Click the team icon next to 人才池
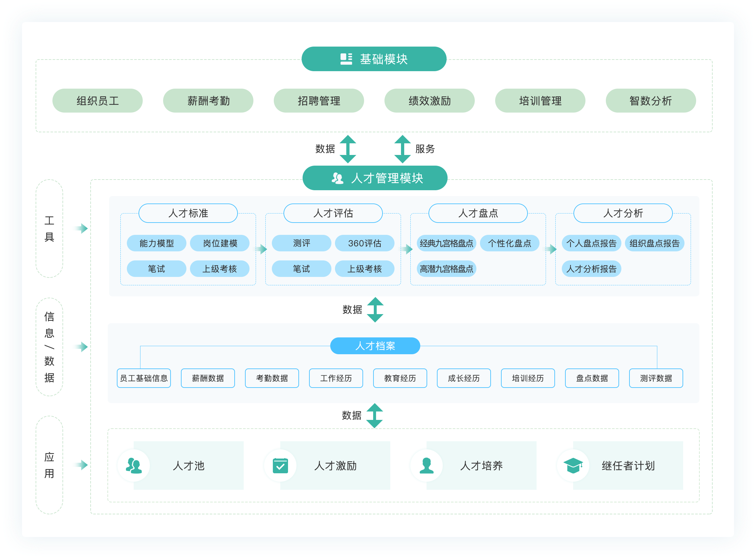This screenshot has width=756, height=559. pos(133,466)
